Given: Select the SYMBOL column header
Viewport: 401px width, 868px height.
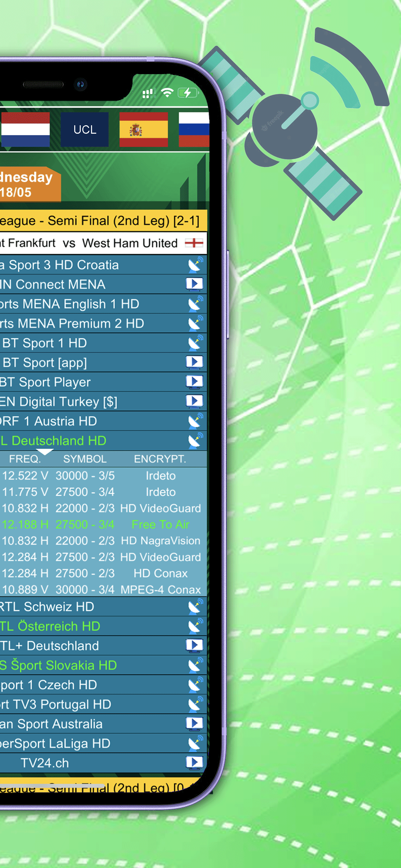Looking at the screenshot, I should click(85, 459).
